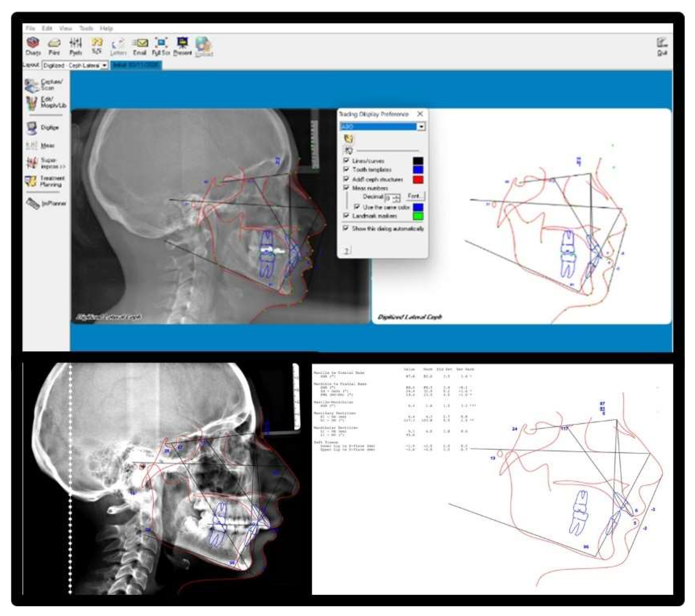Screen dimensions: 695x616
Task: Open the Tools menu
Action: (86, 28)
